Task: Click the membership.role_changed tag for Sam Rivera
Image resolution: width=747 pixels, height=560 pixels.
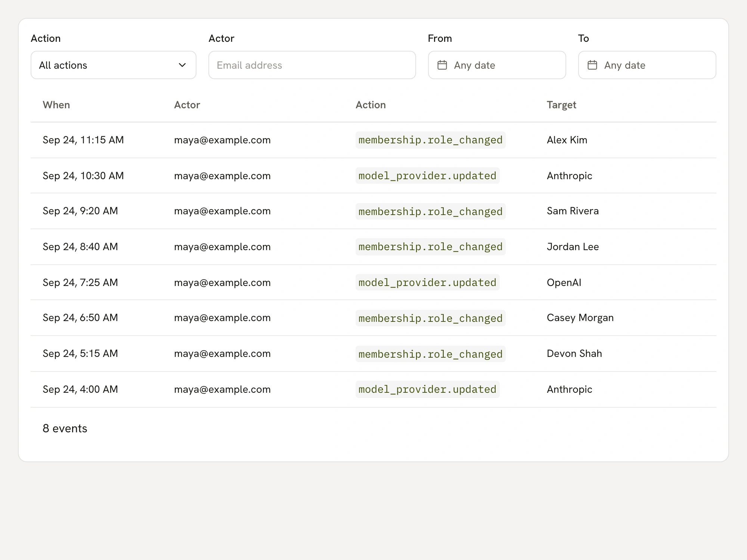Action: [x=431, y=211]
